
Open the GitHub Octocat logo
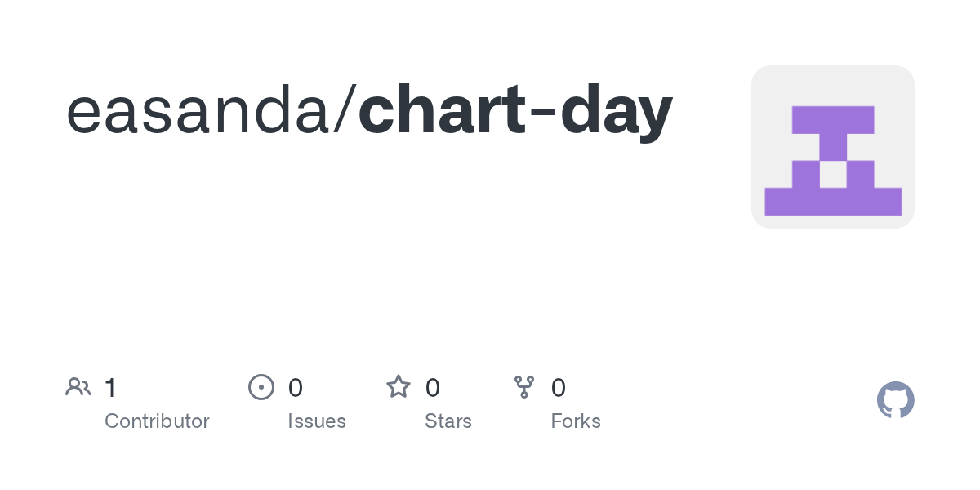tap(895, 400)
